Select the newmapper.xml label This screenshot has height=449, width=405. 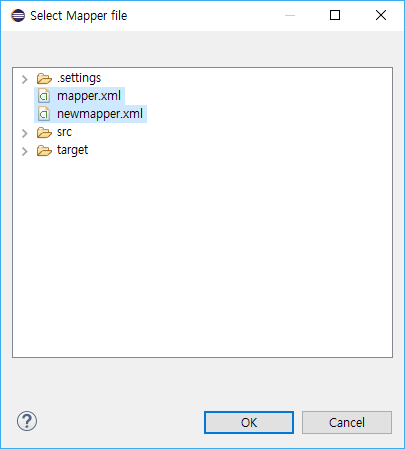coord(100,114)
